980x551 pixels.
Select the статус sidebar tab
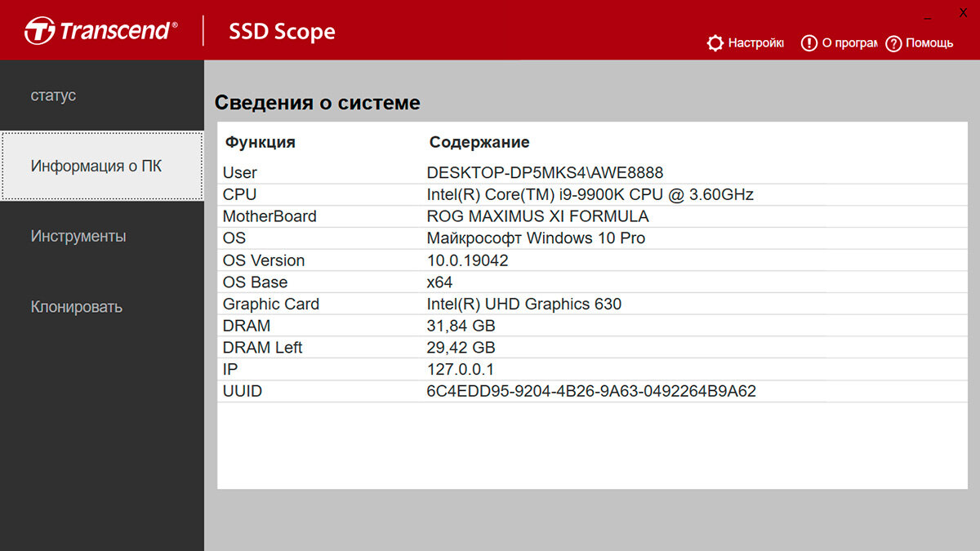tap(102, 96)
